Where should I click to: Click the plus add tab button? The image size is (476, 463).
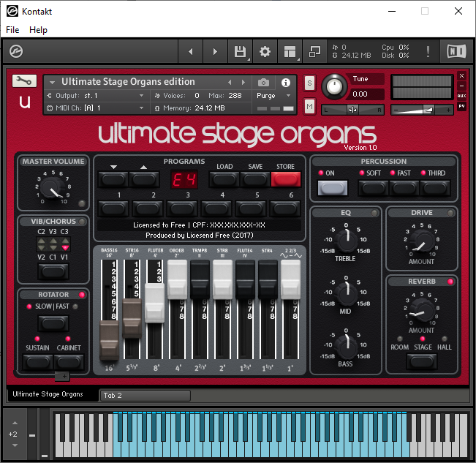tap(63, 376)
